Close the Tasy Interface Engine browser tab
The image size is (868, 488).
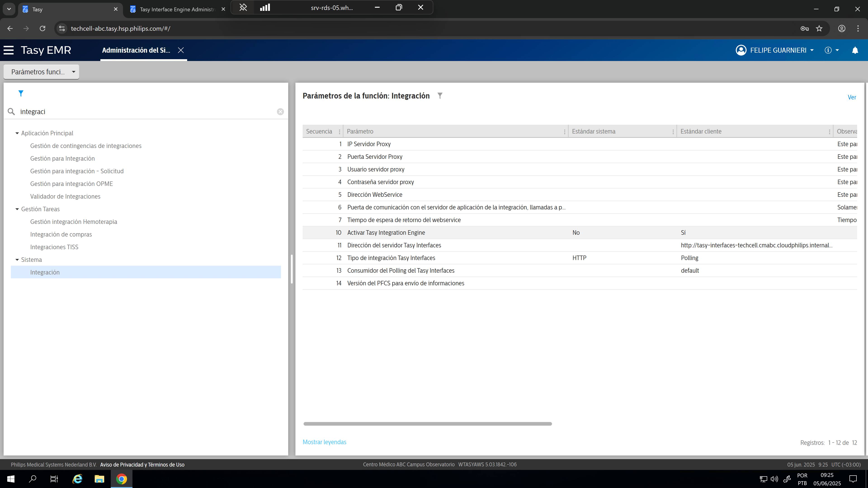click(223, 9)
